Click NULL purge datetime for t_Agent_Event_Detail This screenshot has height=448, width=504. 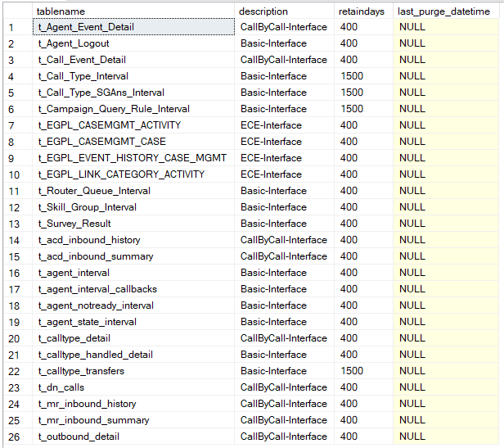pyautogui.click(x=446, y=27)
